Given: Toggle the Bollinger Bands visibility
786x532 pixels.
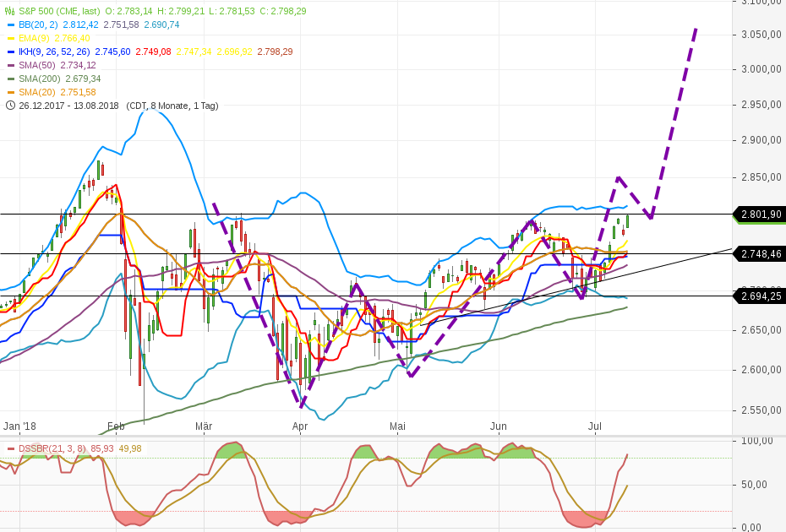Looking at the screenshot, I should point(12,25).
